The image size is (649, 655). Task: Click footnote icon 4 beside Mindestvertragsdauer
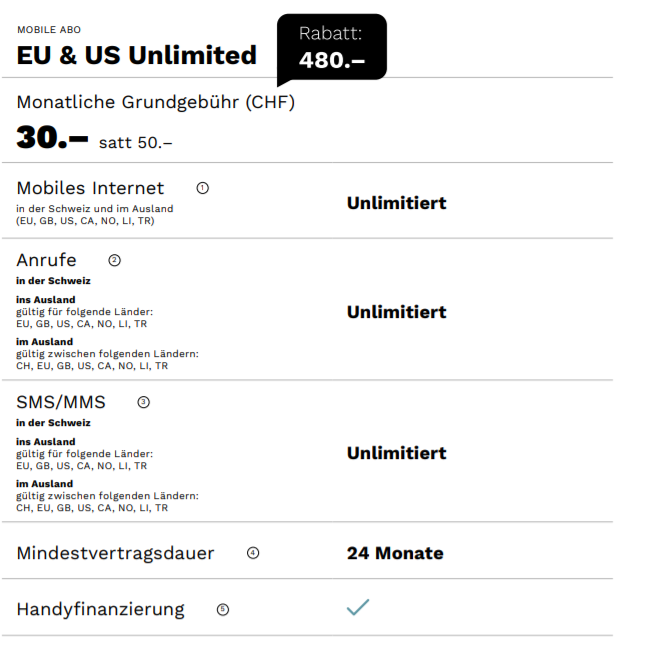coord(253,553)
